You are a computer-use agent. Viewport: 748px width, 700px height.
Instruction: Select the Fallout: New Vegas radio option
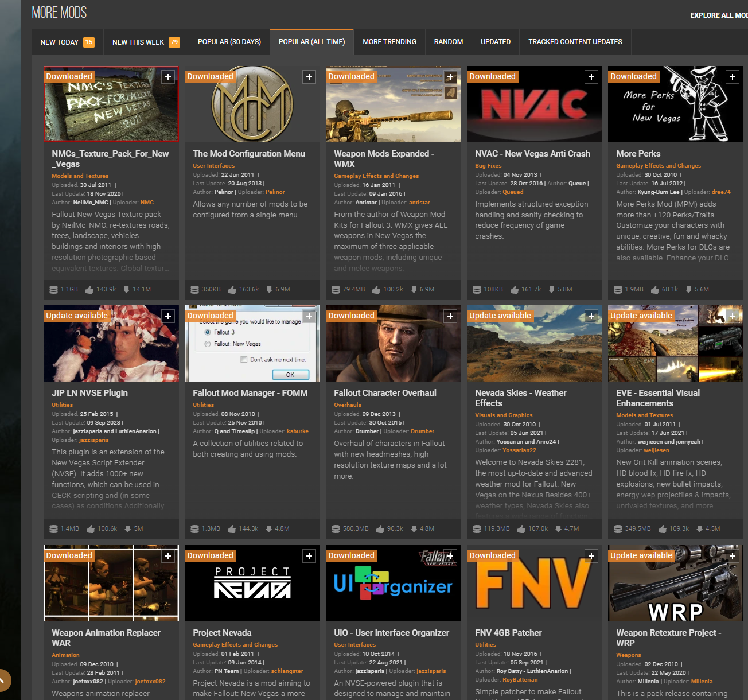tap(208, 344)
